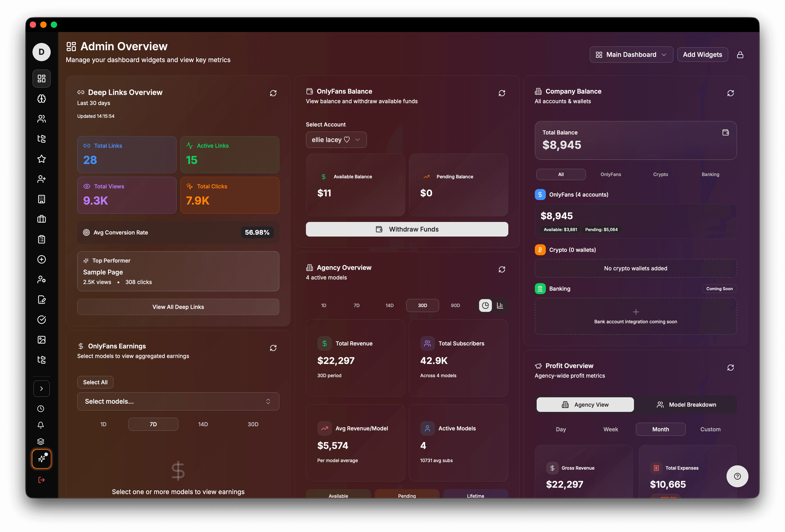Refresh the Deep Links Overview widget

(273, 93)
